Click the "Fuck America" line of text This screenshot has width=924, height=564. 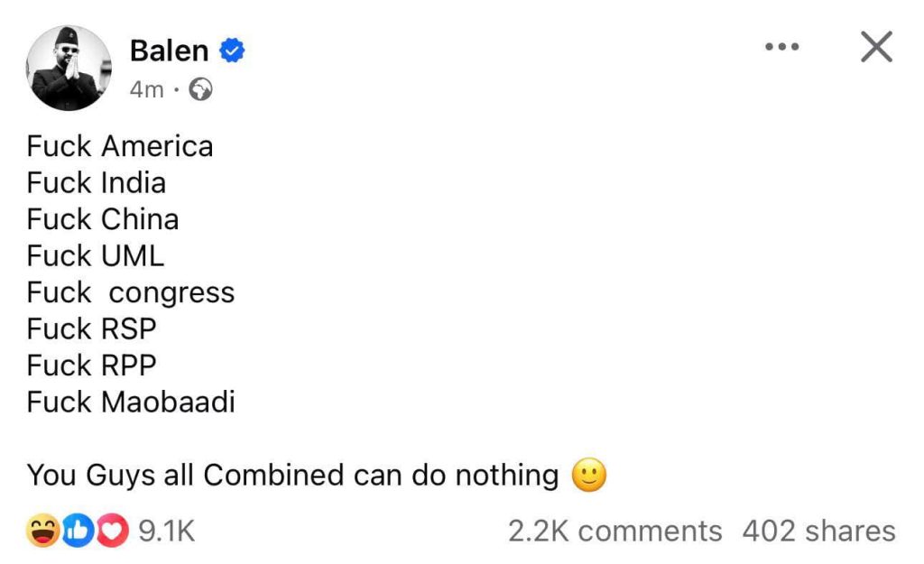pyautogui.click(x=120, y=146)
